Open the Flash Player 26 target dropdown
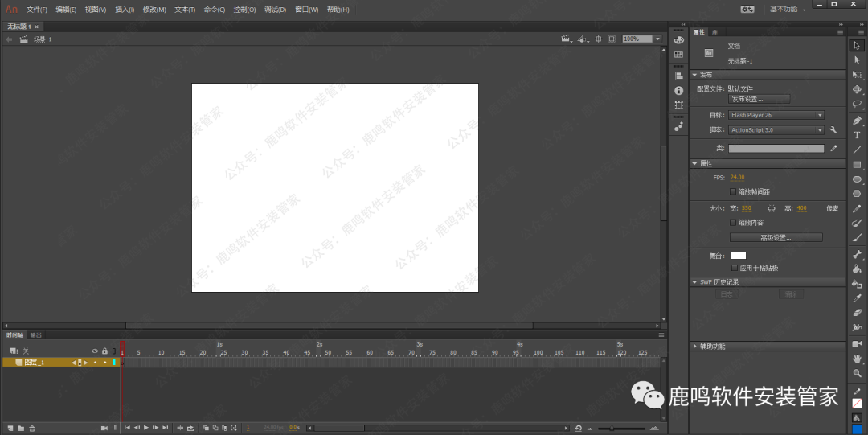Screen dimensions: 868x435 (776, 115)
